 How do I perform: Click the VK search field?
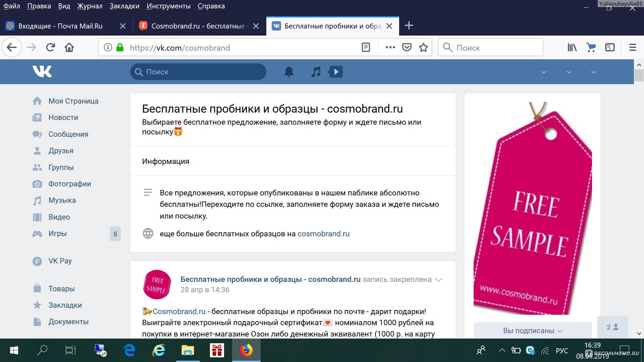(x=198, y=72)
